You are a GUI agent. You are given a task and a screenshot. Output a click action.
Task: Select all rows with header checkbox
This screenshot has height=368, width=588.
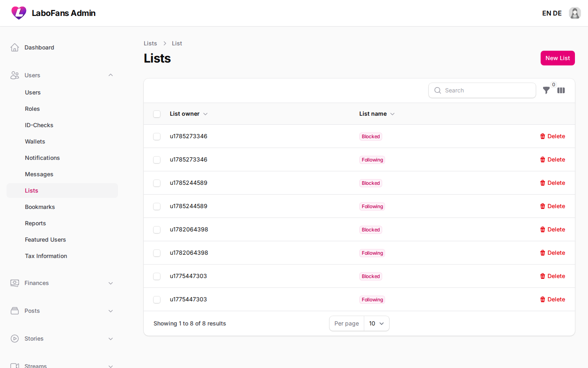coord(157,114)
